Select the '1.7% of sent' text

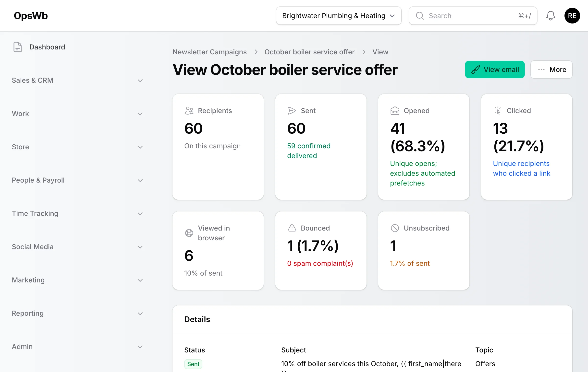[x=410, y=263]
